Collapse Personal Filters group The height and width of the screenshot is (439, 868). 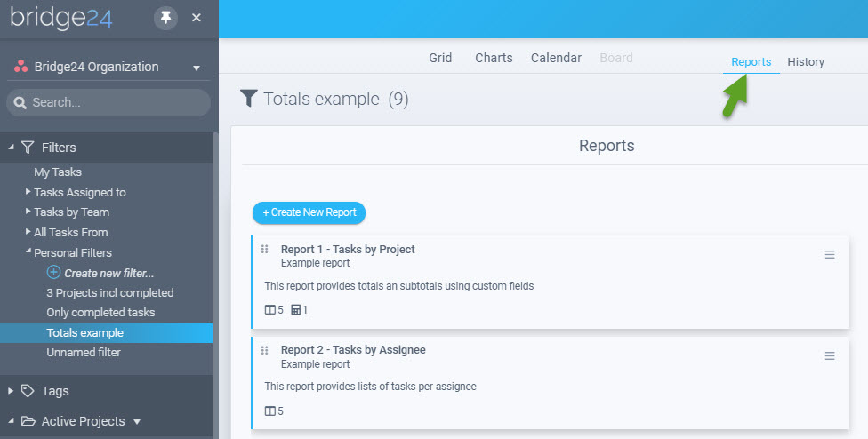pyautogui.click(x=28, y=251)
